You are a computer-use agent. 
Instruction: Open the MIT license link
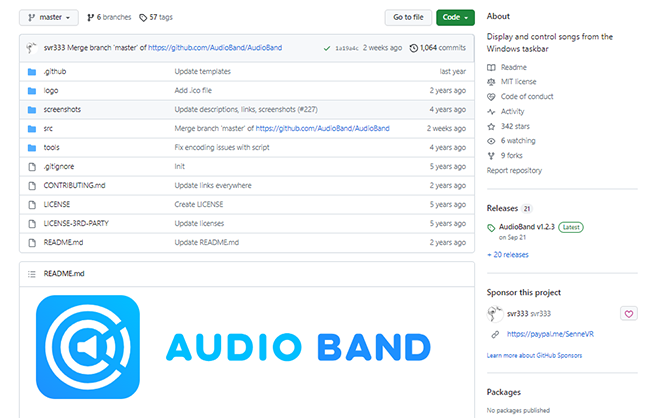coord(518,82)
